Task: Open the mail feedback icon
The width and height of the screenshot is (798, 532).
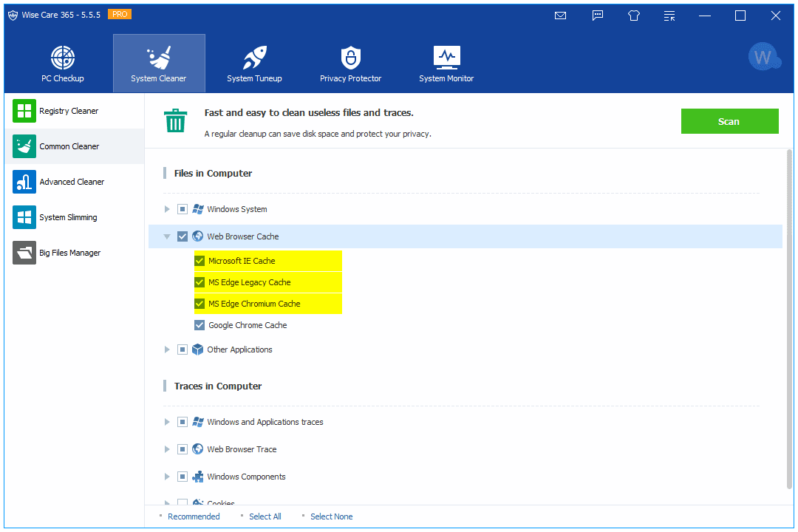Action: pos(560,16)
